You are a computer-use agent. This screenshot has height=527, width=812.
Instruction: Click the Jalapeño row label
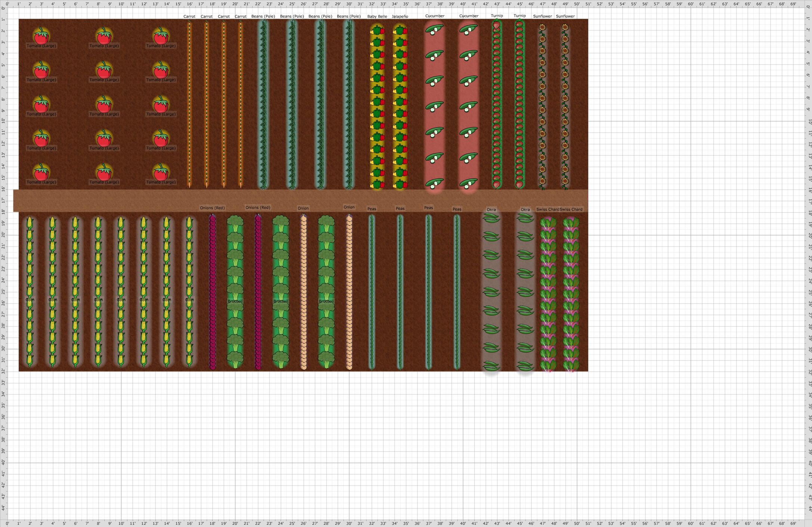click(x=400, y=16)
